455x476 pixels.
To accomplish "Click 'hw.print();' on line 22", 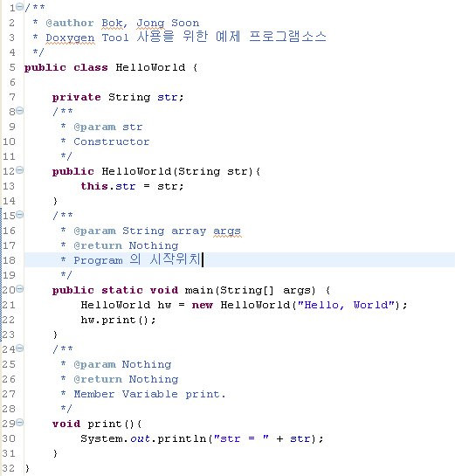I will coord(119,320).
